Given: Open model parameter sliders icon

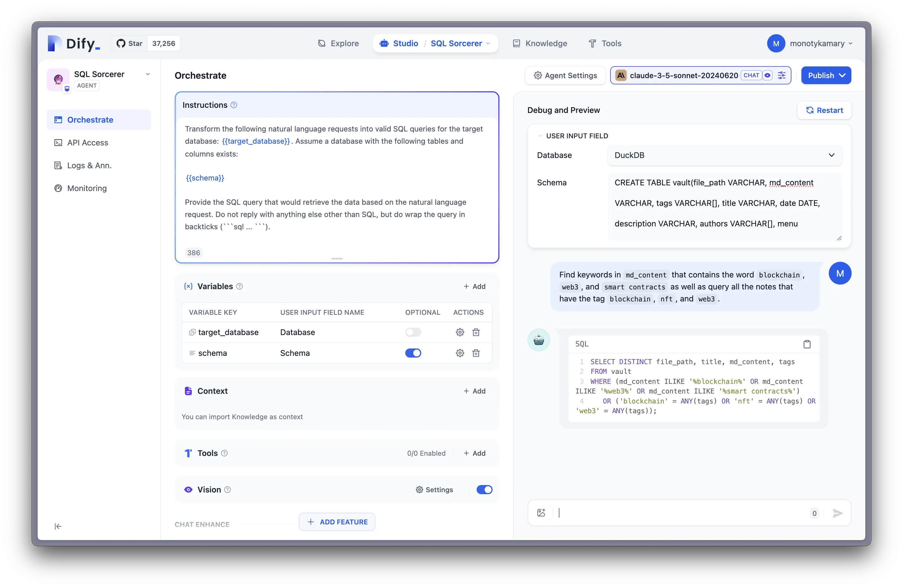Looking at the screenshot, I should [782, 76].
